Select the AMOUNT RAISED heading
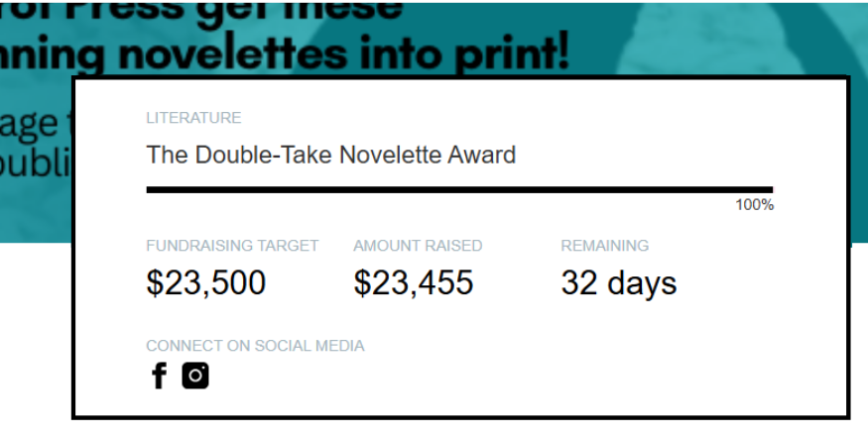This screenshot has height=436, width=868. click(x=418, y=246)
